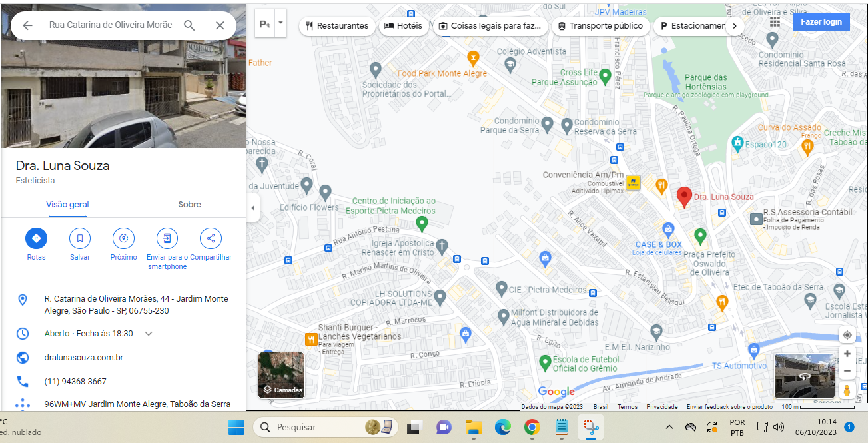Click Enviar feedback sobre o produto link
This screenshot has width=868, height=443.
point(729,406)
